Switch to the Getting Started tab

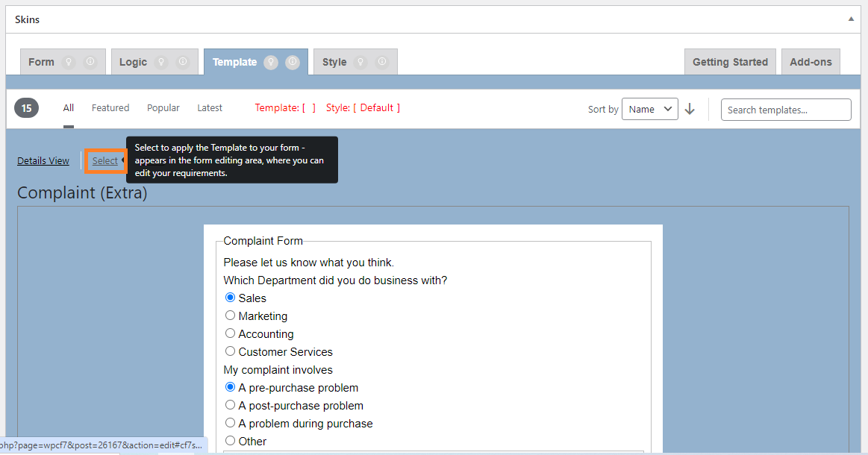tap(730, 62)
